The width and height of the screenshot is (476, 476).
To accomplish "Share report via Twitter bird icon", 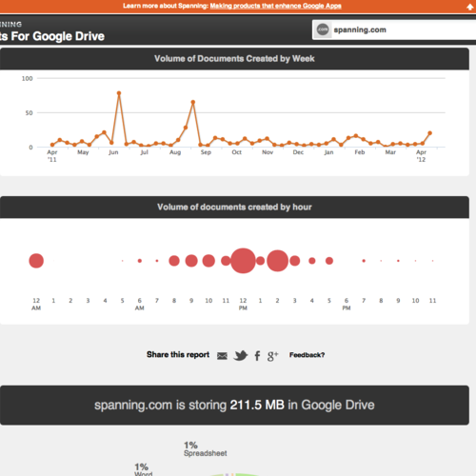I will tap(241, 355).
